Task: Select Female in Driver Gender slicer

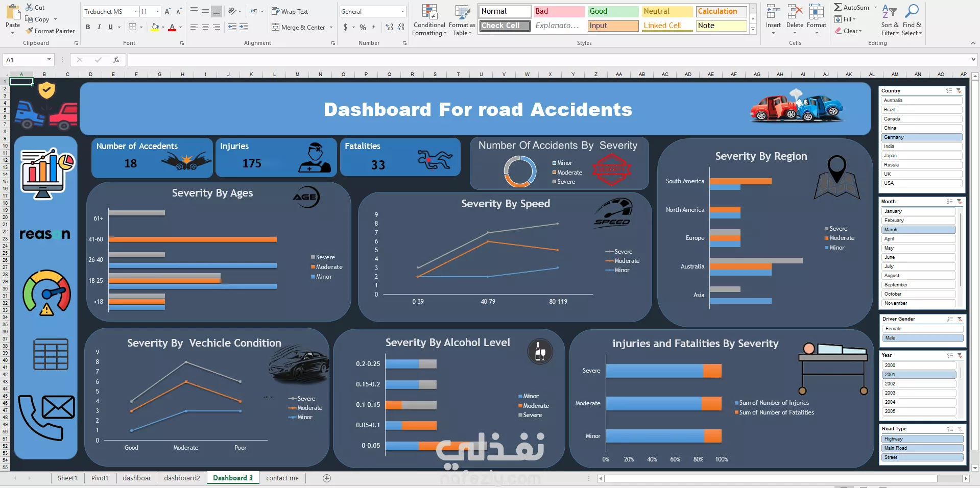Action: click(923, 329)
